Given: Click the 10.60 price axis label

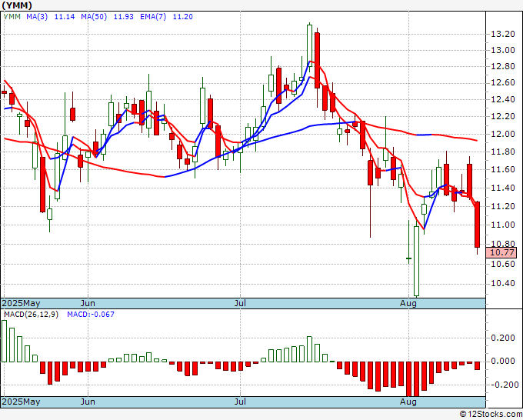Looking at the screenshot, I should pos(503,264).
